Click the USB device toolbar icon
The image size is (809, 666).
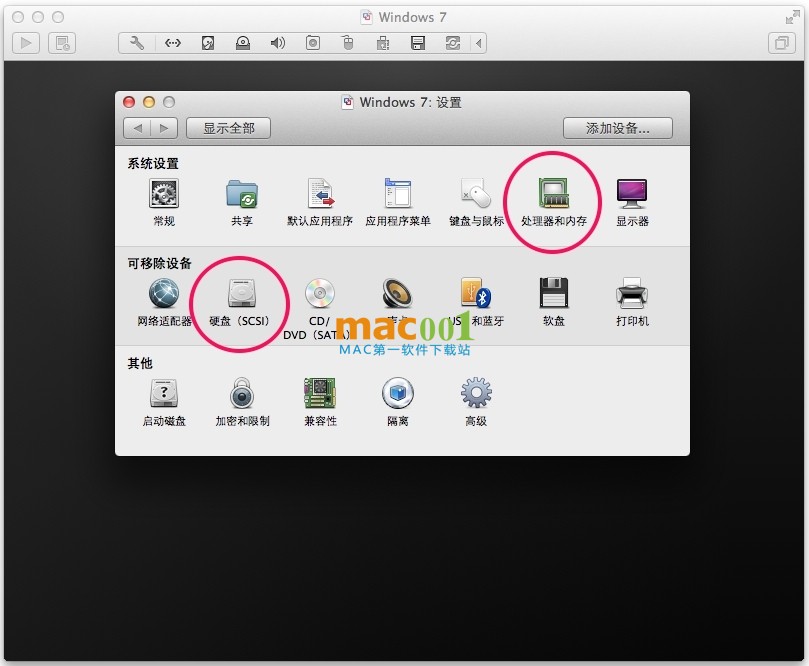[383, 43]
